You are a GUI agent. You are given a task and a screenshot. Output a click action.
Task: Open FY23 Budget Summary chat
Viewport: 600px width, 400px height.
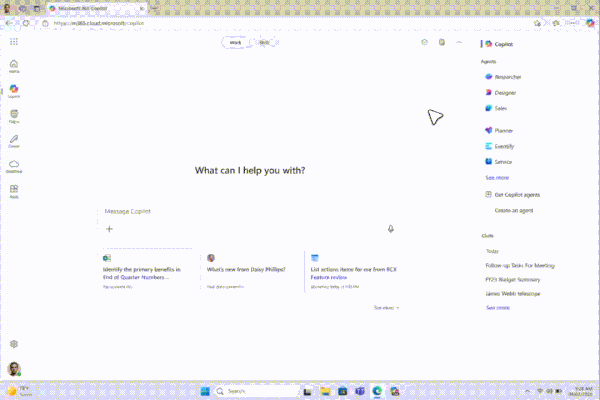point(513,279)
